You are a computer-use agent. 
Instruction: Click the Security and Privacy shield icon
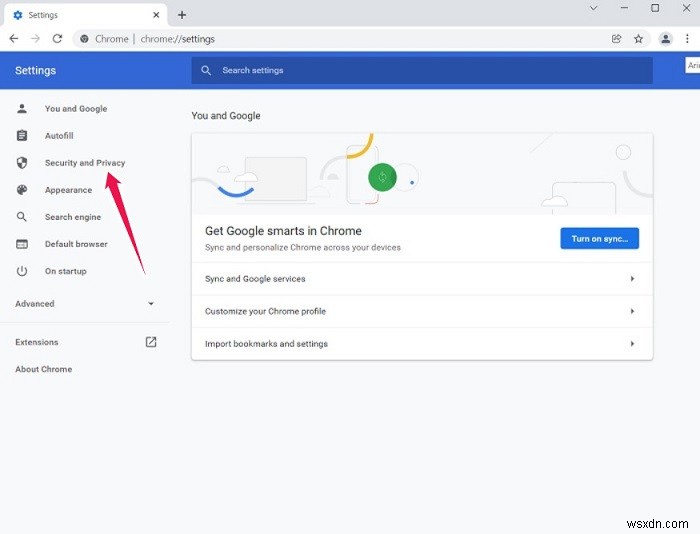click(22, 163)
